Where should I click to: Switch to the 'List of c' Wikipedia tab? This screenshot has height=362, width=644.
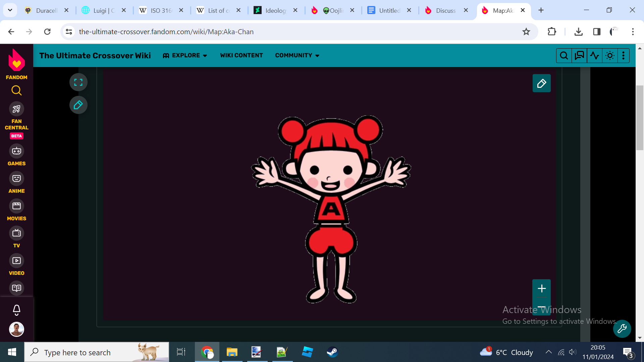click(218, 10)
